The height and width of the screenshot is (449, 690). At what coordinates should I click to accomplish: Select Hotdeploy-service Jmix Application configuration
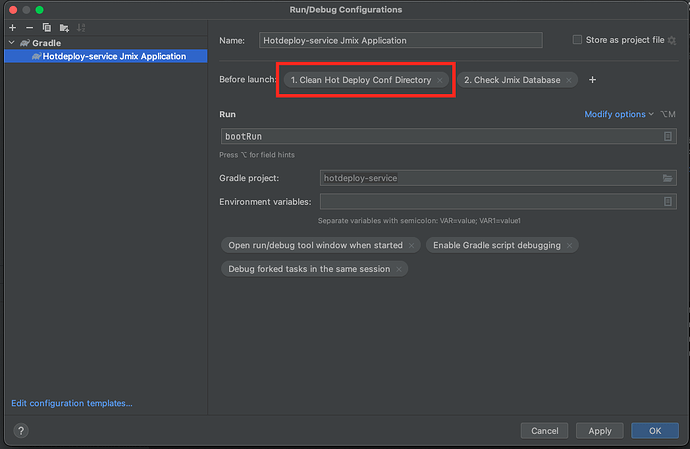106,56
